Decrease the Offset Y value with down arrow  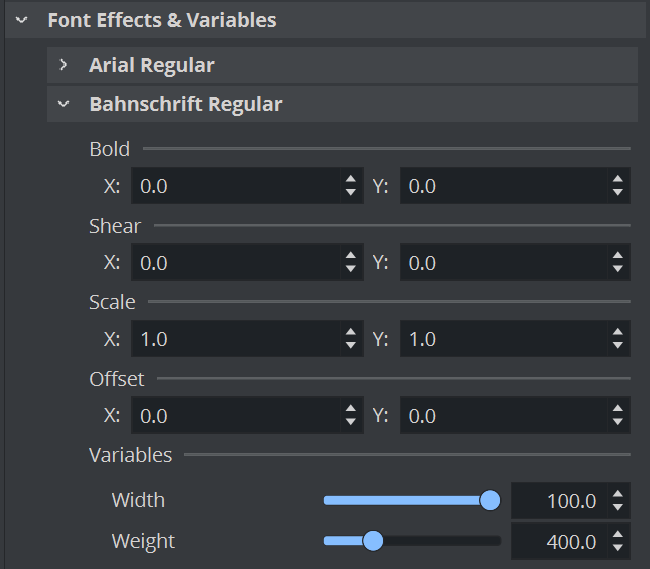click(619, 423)
